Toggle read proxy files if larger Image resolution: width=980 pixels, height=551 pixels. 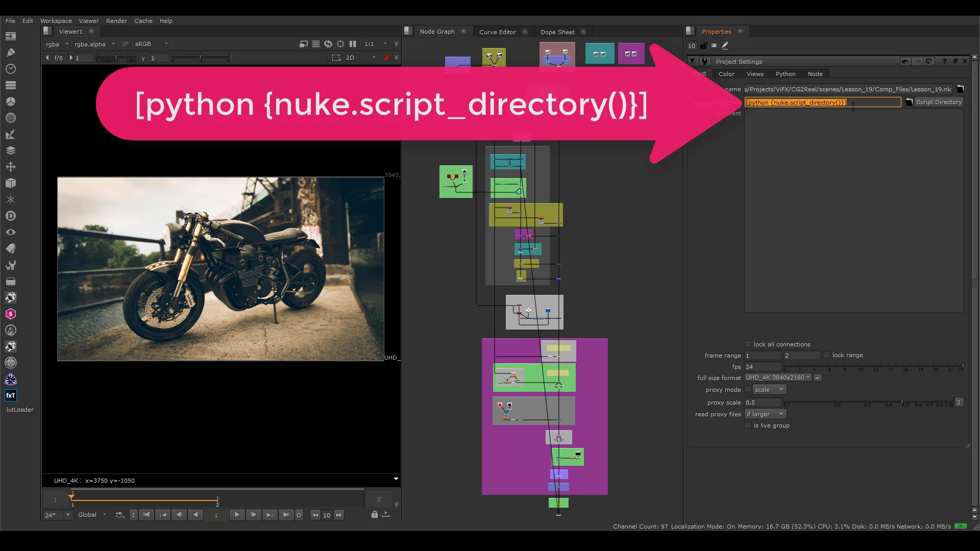tap(767, 414)
